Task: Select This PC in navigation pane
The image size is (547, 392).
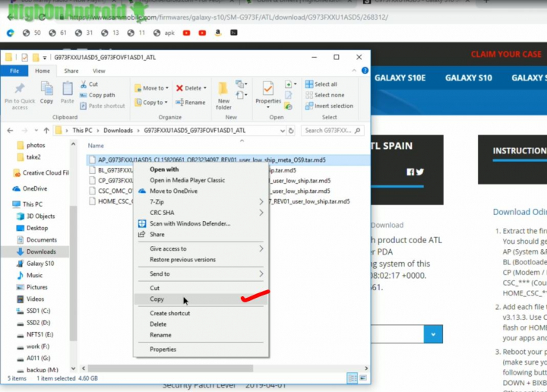Action: point(27,204)
